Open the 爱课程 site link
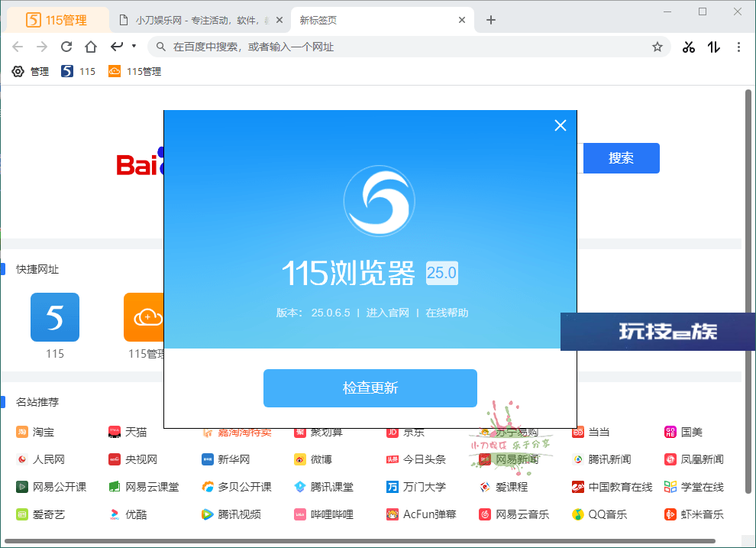The width and height of the screenshot is (756, 548). [503, 487]
